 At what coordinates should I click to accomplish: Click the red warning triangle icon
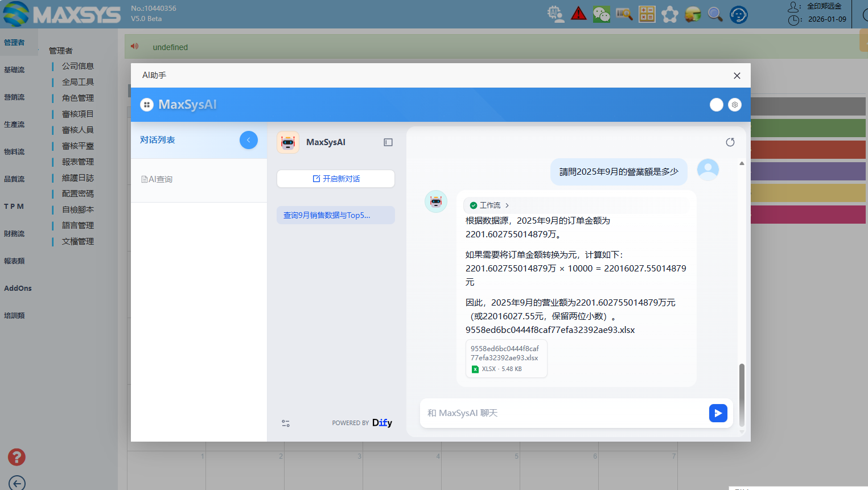[579, 14]
